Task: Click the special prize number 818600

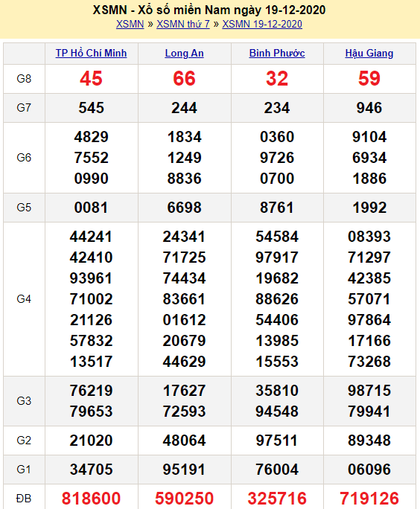Action: 92,499
